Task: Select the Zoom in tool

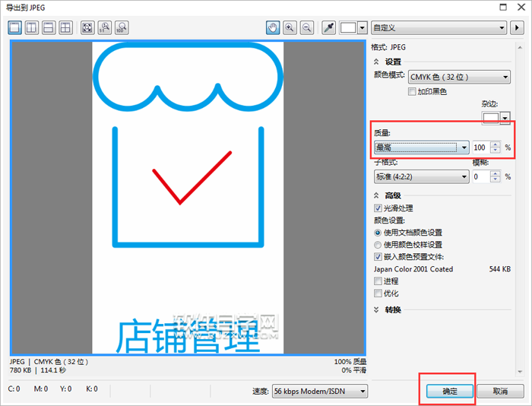Action: [x=290, y=27]
